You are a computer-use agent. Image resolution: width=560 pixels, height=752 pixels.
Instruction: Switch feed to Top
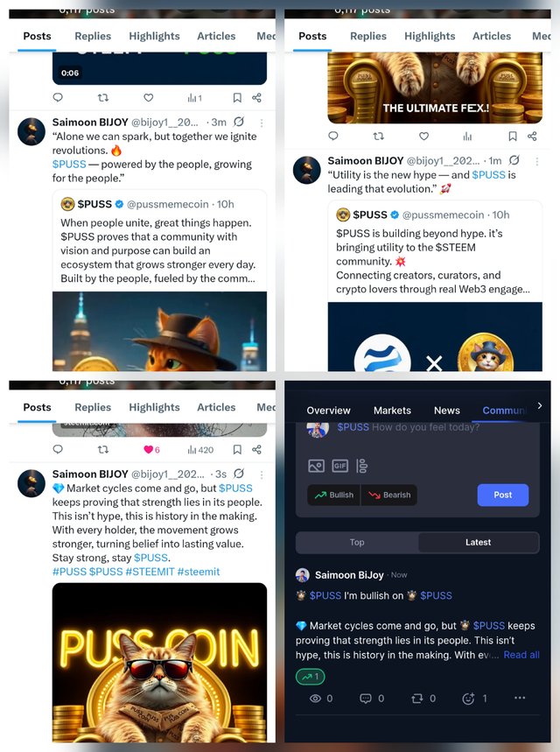pos(357,543)
